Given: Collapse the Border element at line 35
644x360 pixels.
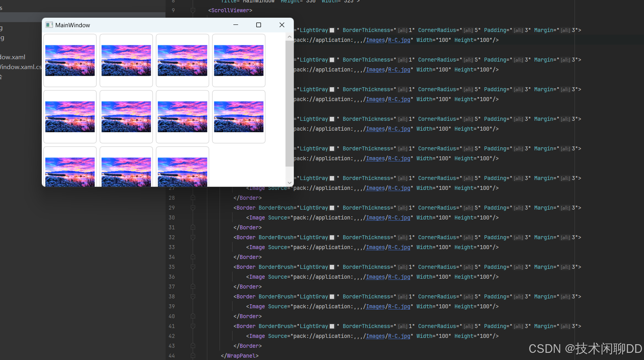Looking at the screenshot, I should [x=193, y=267].
